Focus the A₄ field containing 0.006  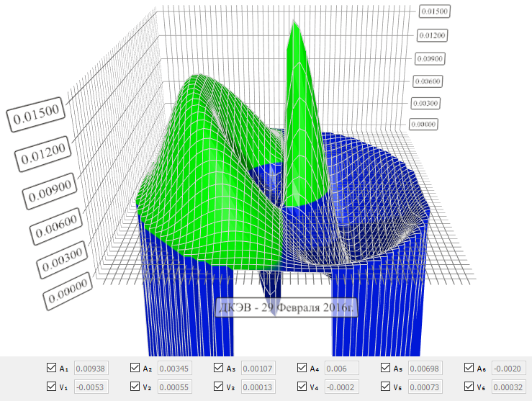point(342,368)
